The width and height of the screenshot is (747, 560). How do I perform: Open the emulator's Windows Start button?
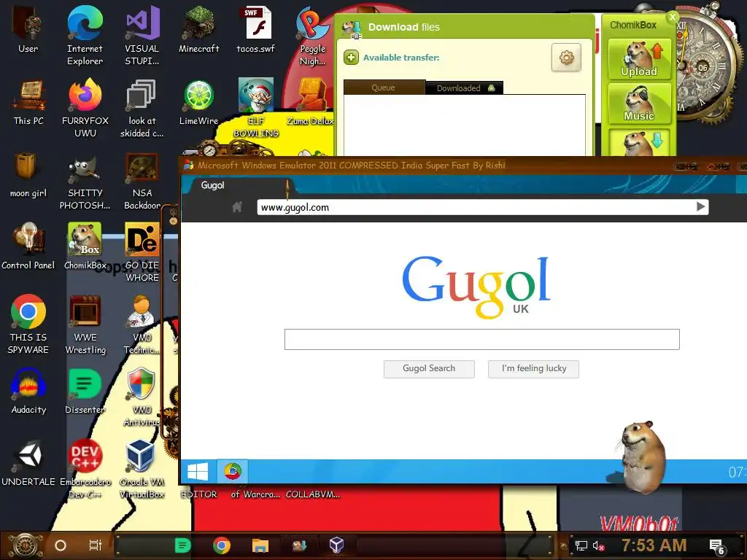point(198,472)
